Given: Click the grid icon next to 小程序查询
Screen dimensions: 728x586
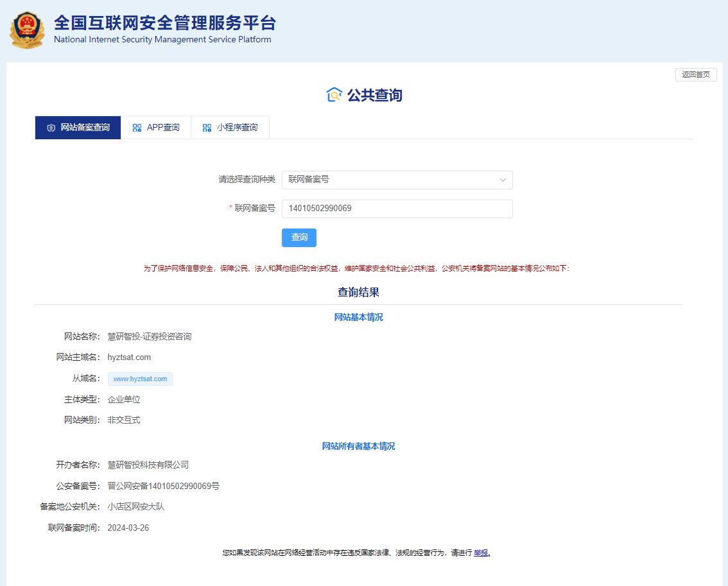Looking at the screenshot, I should tap(207, 128).
